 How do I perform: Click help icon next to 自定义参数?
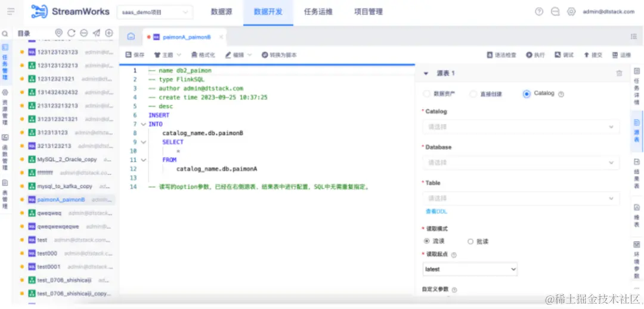[454, 290]
